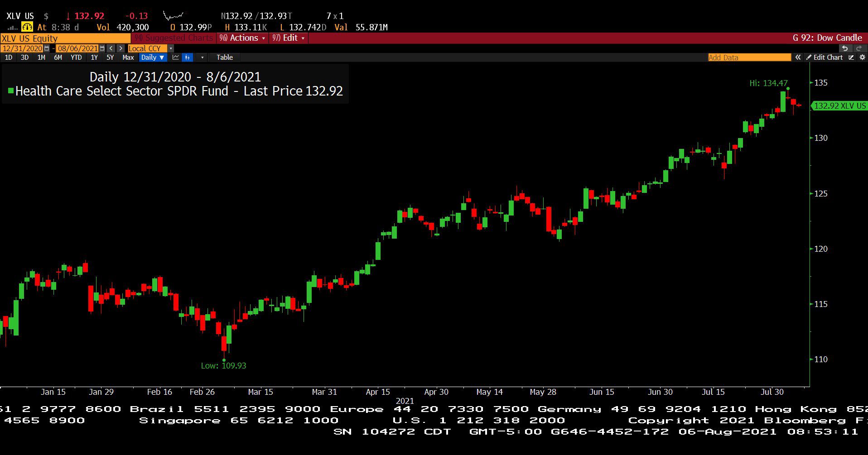Expand the chart style dropdown arrow
The image size is (868, 455).
click(x=202, y=57)
